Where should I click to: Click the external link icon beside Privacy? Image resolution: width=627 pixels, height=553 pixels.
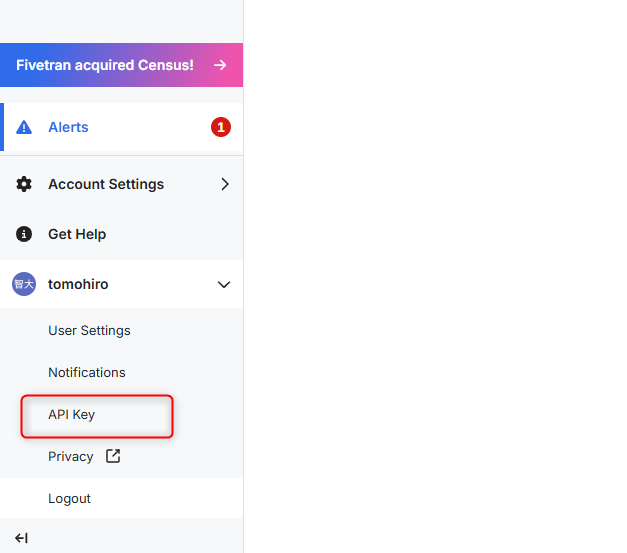(x=113, y=456)
